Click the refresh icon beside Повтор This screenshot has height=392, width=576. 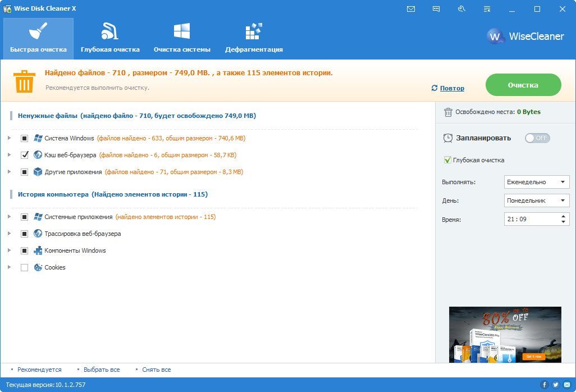[434, 88]
